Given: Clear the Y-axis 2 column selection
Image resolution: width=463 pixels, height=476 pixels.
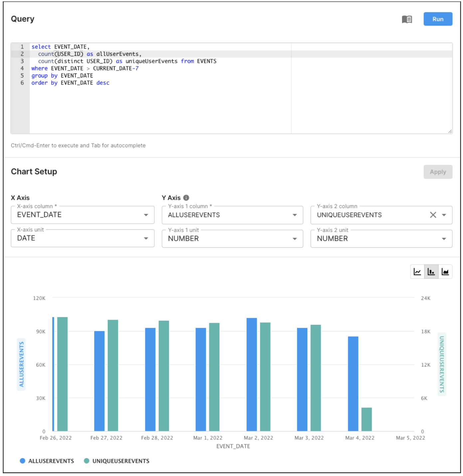Looking at the screenshot, I should click(x=433, y=215).
